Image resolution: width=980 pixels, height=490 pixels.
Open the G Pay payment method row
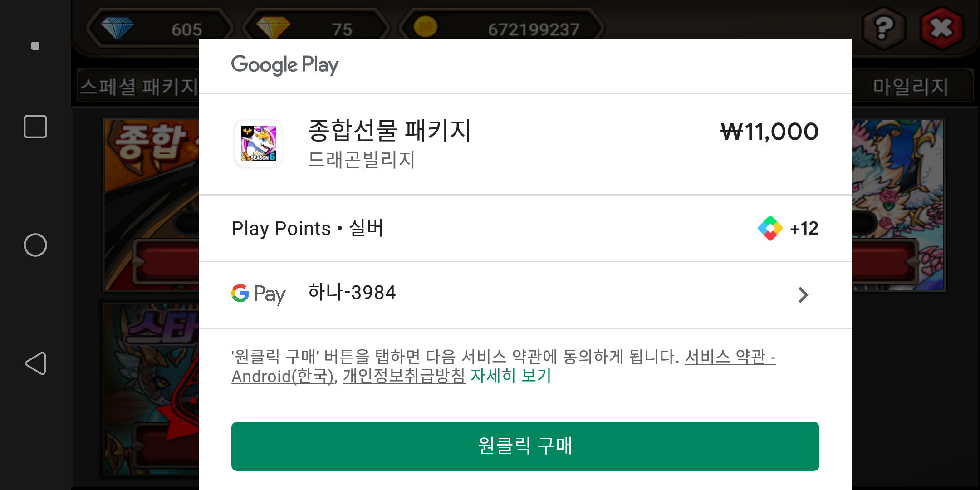[525, 295]
